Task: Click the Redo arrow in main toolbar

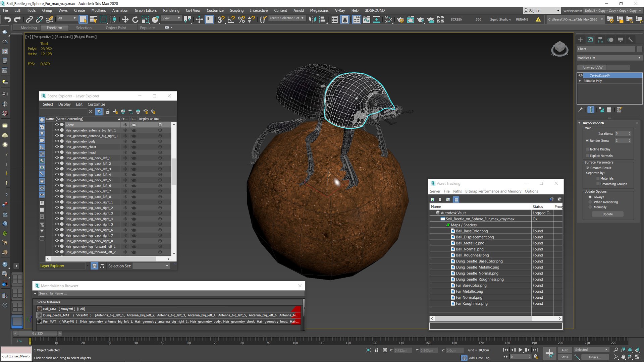Action: point(17,19)
